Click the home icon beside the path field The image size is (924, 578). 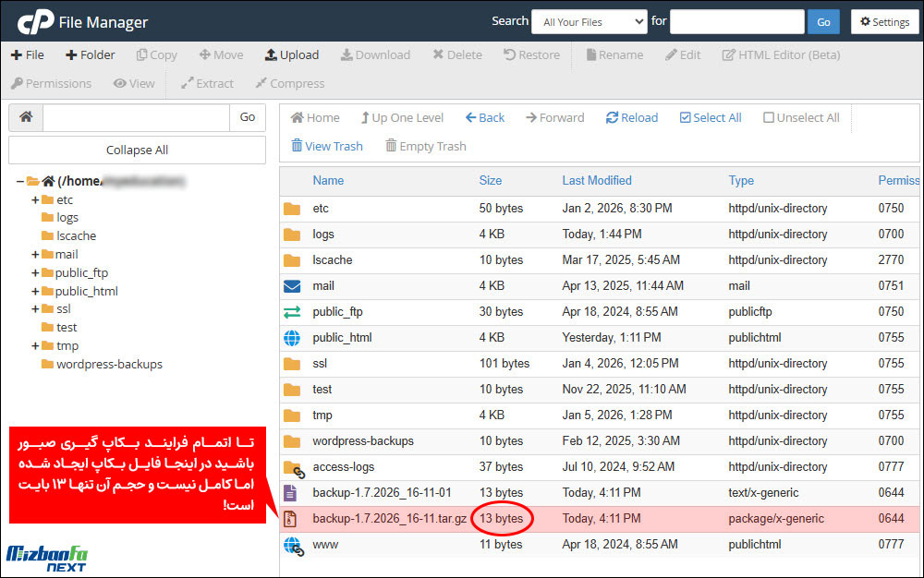pos(25,117)
